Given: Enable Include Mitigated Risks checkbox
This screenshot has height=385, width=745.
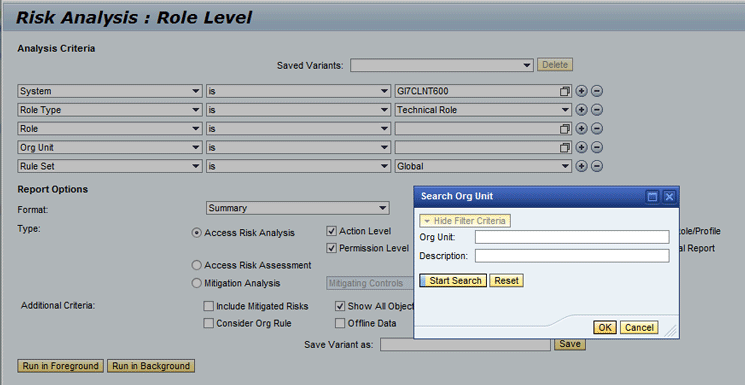Looking at the screenshot, I should click(209, 306).
